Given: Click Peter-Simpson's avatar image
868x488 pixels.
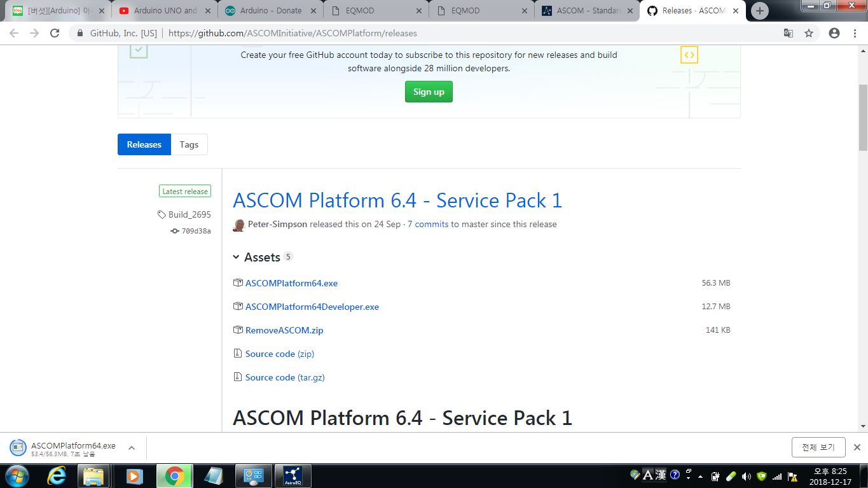Looking at the screenshot, I should [x=239, y=225].
